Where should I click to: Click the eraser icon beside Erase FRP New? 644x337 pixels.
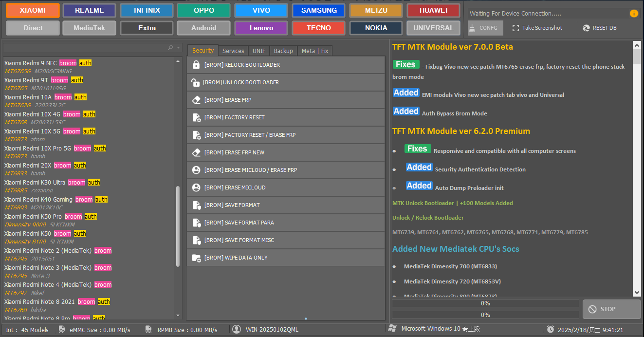pyautogui.click(x=196, y=152)
